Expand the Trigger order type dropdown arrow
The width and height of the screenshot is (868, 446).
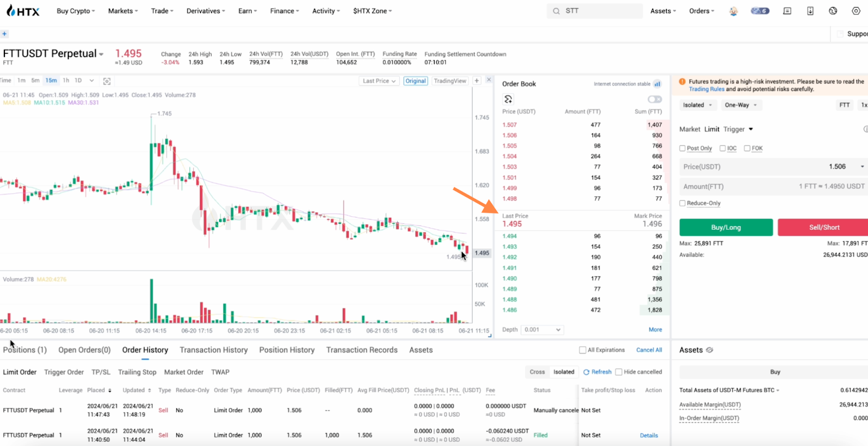(x=751, y=129)
